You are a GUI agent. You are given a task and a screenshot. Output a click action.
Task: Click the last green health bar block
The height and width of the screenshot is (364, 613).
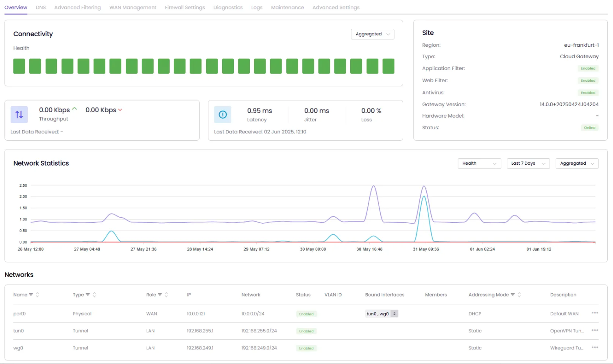388,66
